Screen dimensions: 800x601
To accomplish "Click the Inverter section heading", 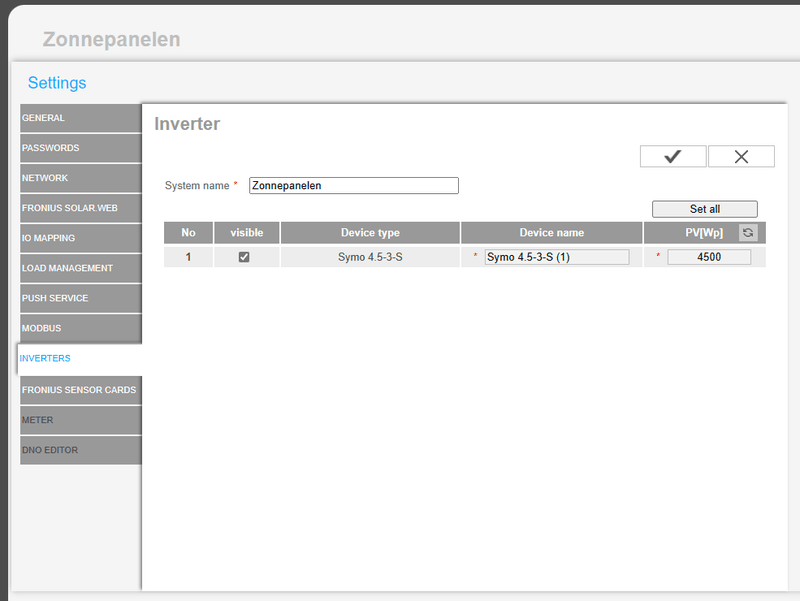I will click(x=187, y=124).
